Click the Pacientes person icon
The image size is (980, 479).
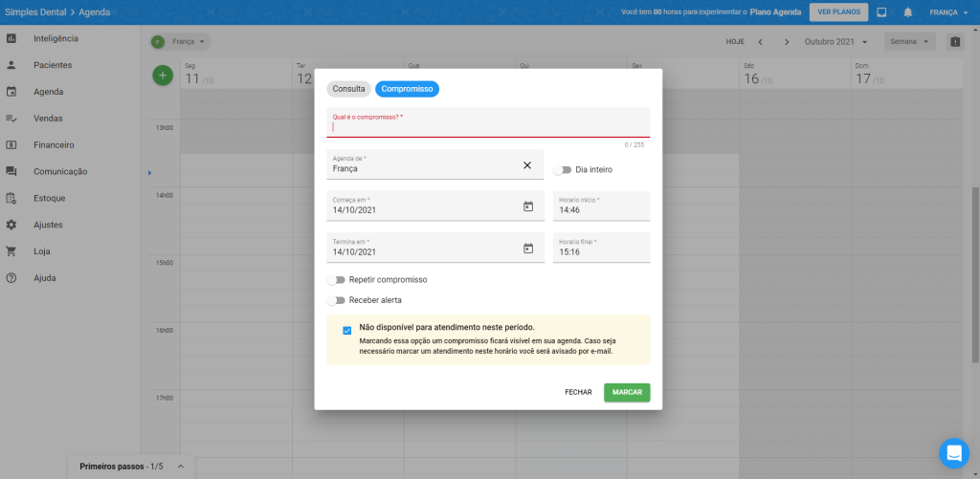click(11, 65)
